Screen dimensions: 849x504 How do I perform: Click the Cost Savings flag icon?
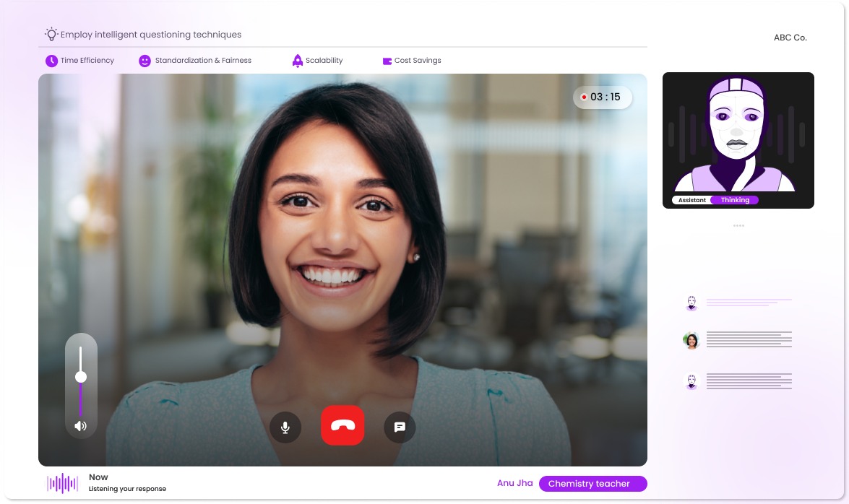pos(387,61)
